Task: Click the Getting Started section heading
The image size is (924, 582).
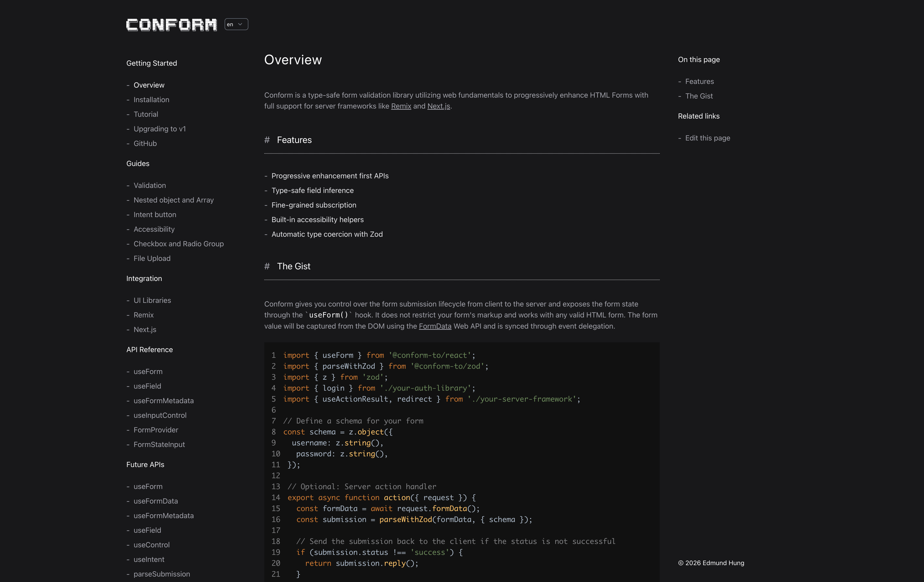Action: coord(152,63)
